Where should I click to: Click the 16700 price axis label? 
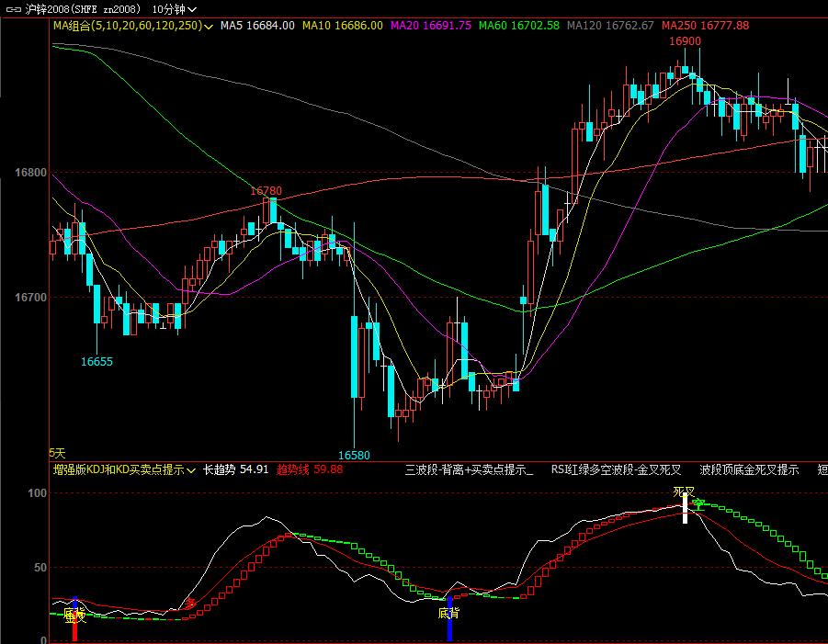pos(30,298)
